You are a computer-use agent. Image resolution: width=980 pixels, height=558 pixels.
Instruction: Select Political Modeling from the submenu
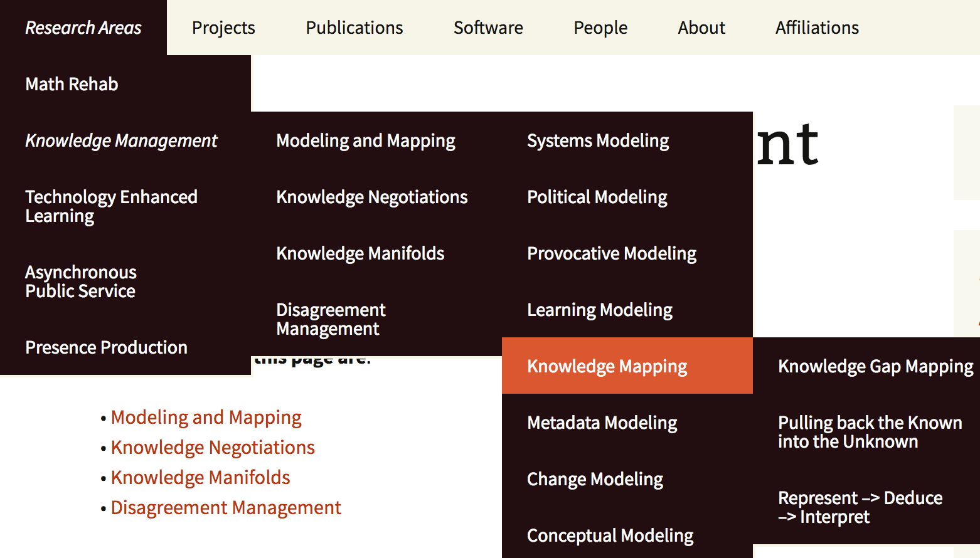pos(597,197)
